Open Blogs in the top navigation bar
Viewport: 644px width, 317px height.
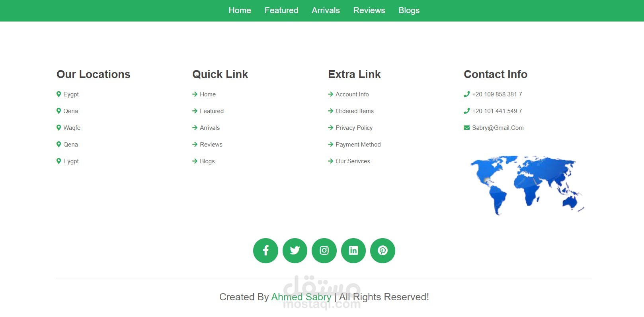click(409, 10)
